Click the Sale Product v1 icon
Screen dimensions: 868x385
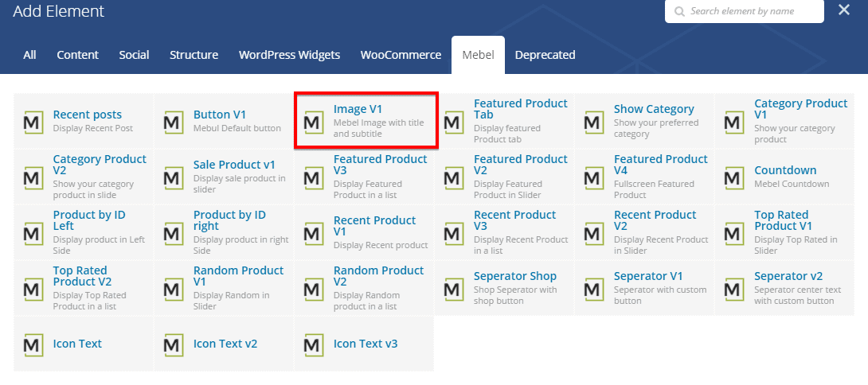pos(173,177)
